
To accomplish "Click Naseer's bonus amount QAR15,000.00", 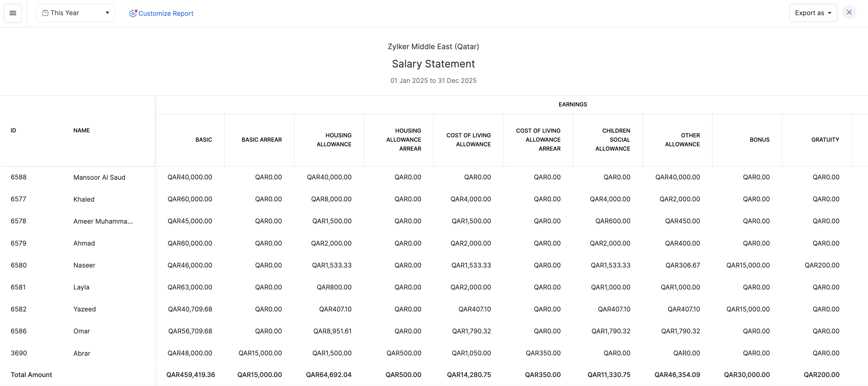I will coord(748,265).
